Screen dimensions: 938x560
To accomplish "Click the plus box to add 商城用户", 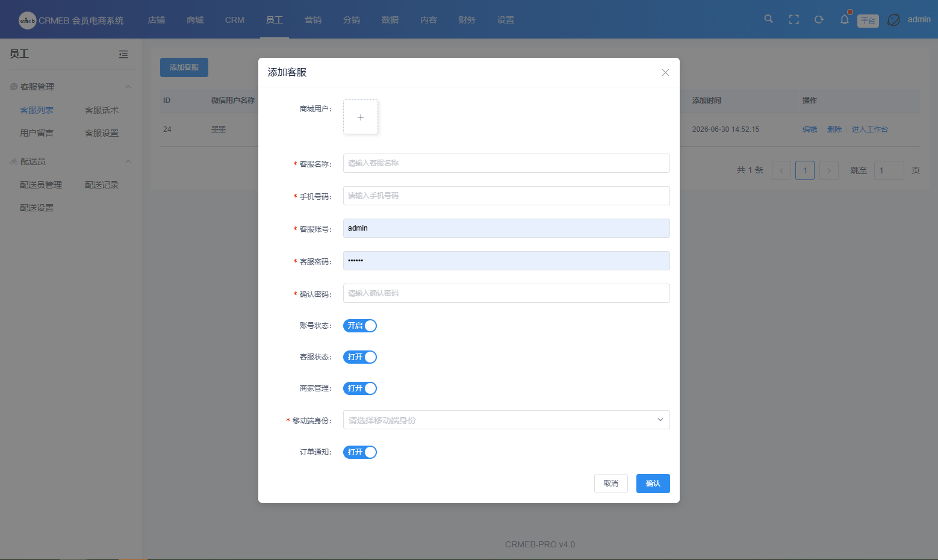I will 361,117.
